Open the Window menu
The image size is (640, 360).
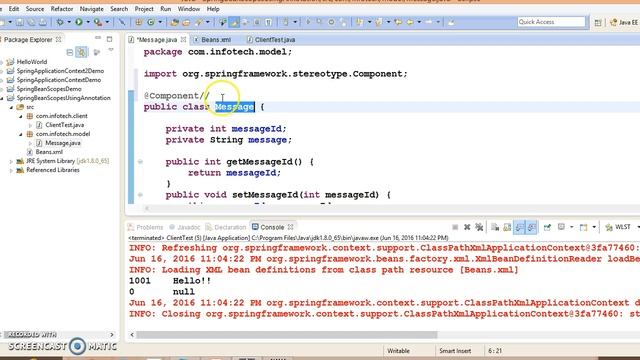[189, 9]
